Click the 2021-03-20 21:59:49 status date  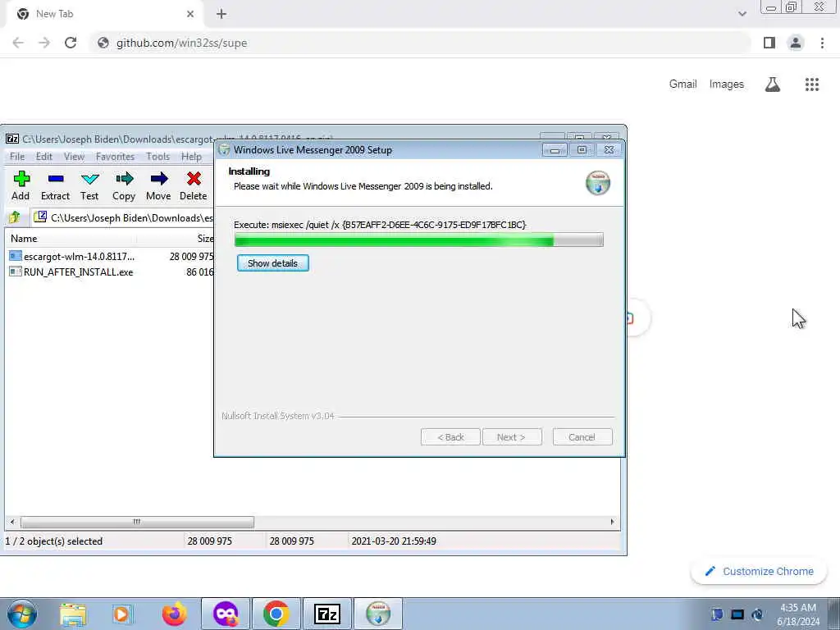tap(394, 541)
